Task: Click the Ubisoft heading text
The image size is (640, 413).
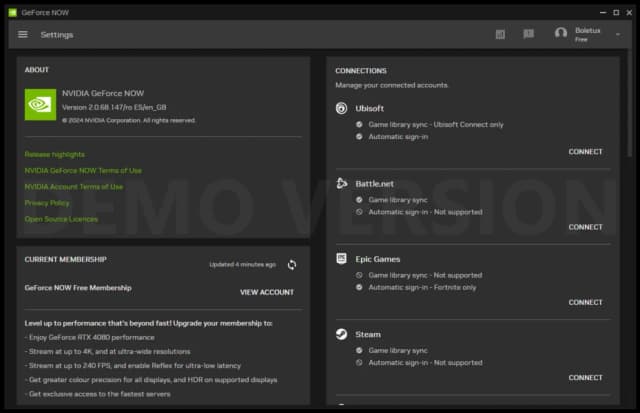Action: pyautogui.click(x=369, y=109)
